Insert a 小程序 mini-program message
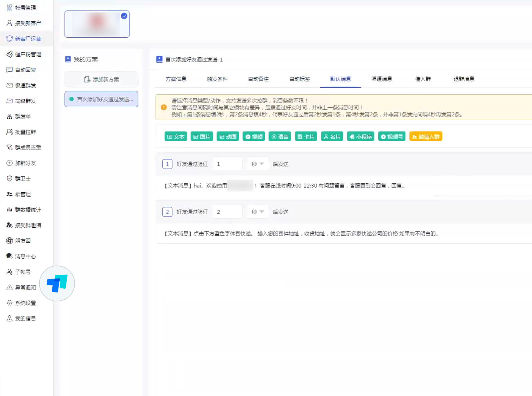 tap(360, 136)
